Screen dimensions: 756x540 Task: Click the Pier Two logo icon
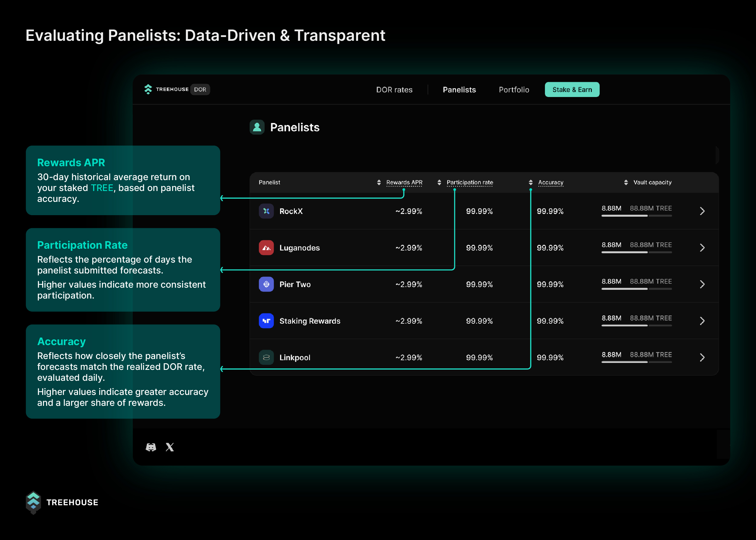(266, 284)
